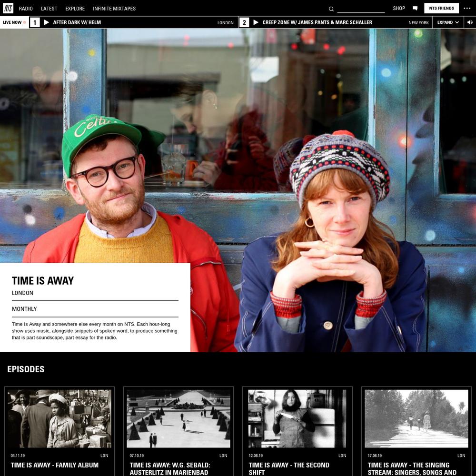The height and width of the screenshot is (476, 476).
Task: Click LDN tag on Family Album card
Action: [x=104, y=456]
